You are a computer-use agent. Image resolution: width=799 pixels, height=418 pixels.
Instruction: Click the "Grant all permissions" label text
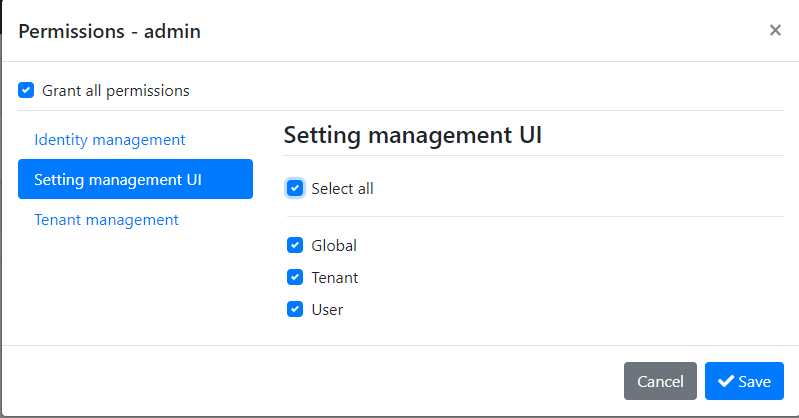click(116, 90)
